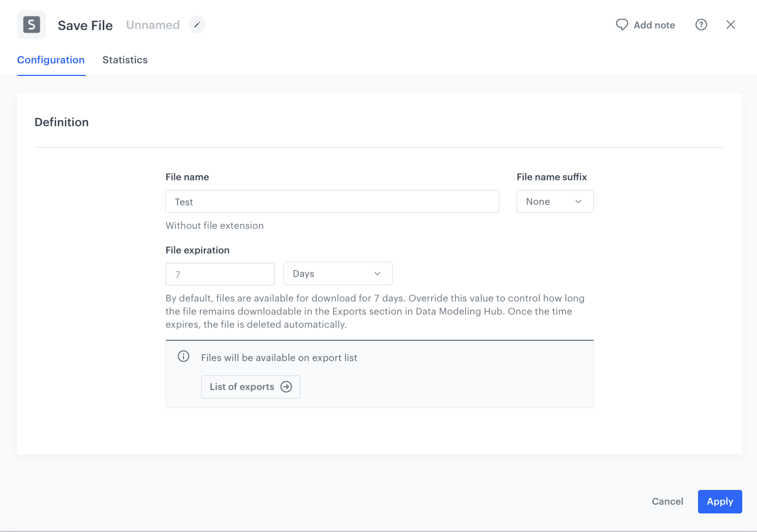
Task: Click Add note text
Action: click(x=654, y=25)
